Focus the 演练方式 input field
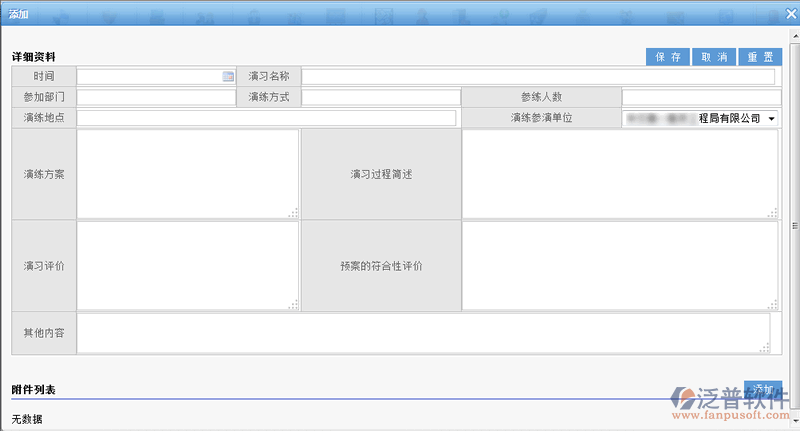800x431 pixels. click(381, 97)
